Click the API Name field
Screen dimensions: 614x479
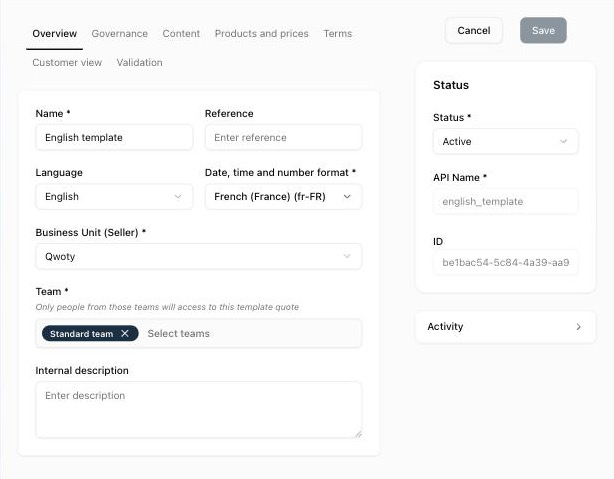point(505,201)
